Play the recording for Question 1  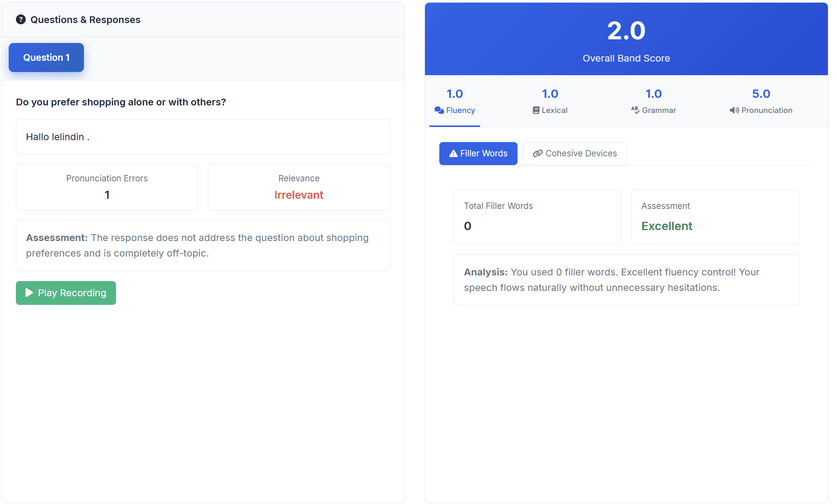[66, 293]
